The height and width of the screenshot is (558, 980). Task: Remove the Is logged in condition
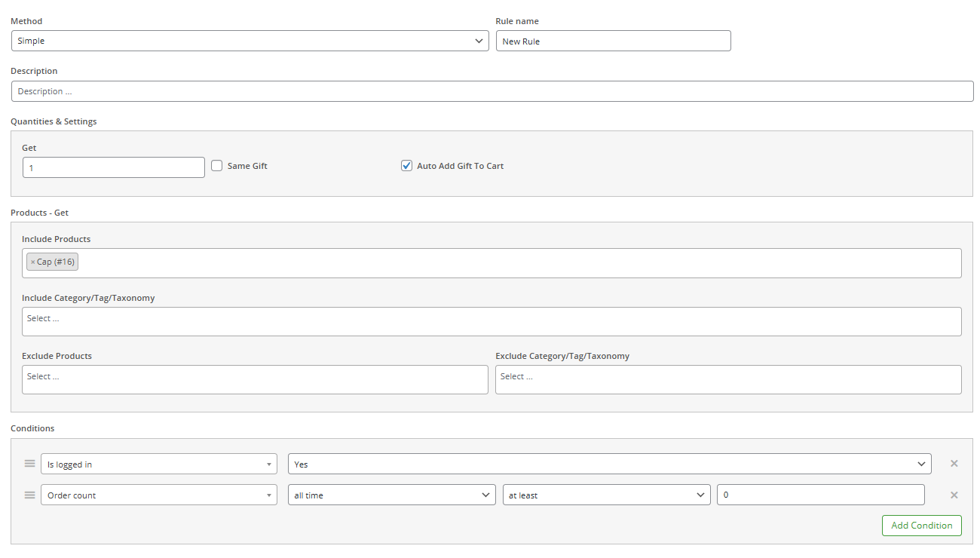[x=954, y=463]
